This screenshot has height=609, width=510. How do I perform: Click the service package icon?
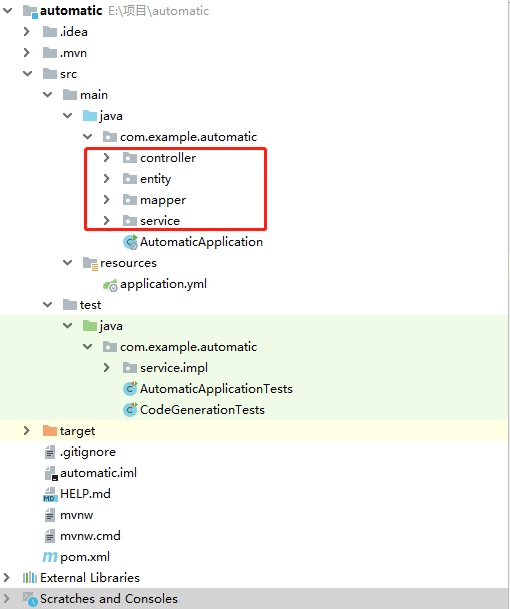click(130, 220)
